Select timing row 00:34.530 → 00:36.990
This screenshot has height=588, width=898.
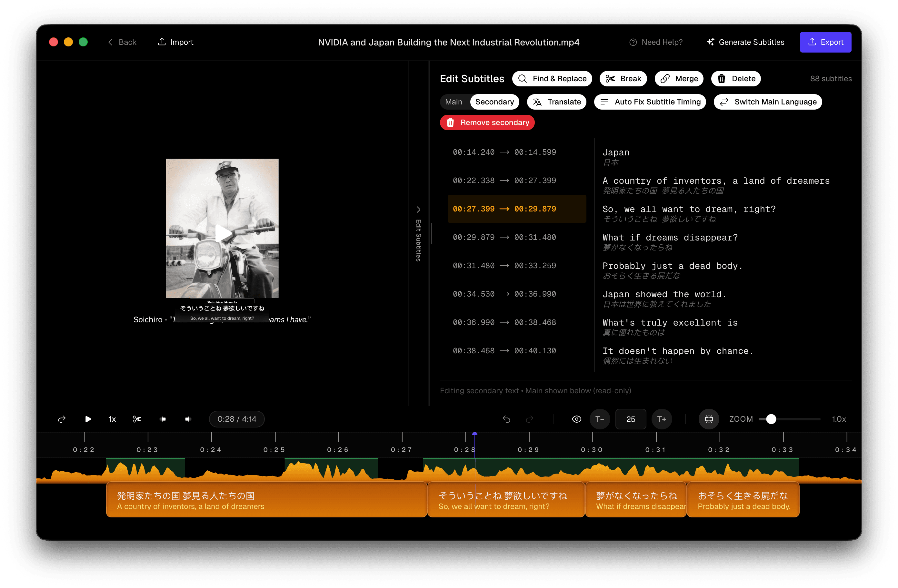point(516,294)
